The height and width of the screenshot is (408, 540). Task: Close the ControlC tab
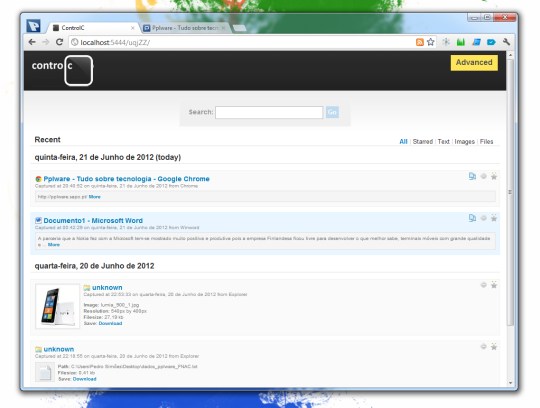(133, 28)
